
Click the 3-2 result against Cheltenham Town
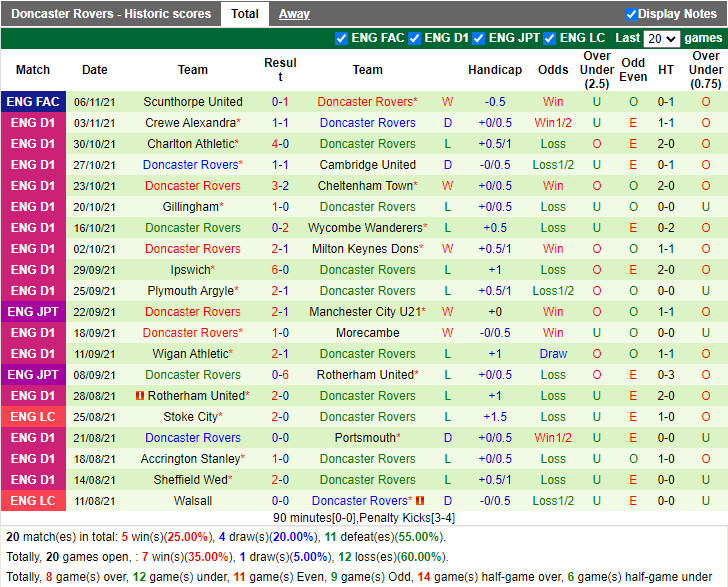pyautogui.click(x=280, y=185)
